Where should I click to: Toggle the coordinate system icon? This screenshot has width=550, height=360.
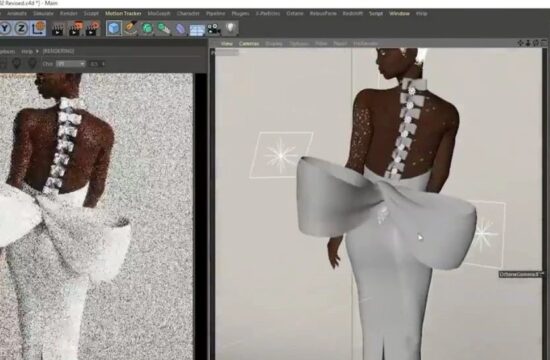(38, 28)
